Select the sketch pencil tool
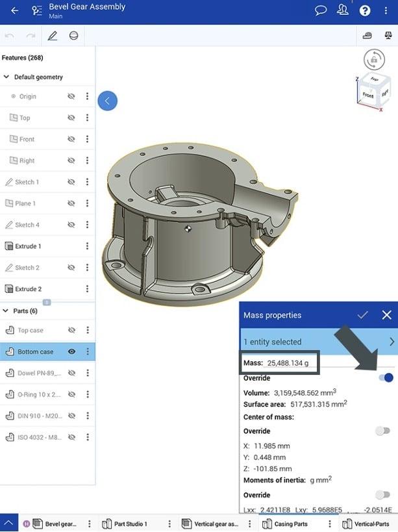 pos(53,36)
